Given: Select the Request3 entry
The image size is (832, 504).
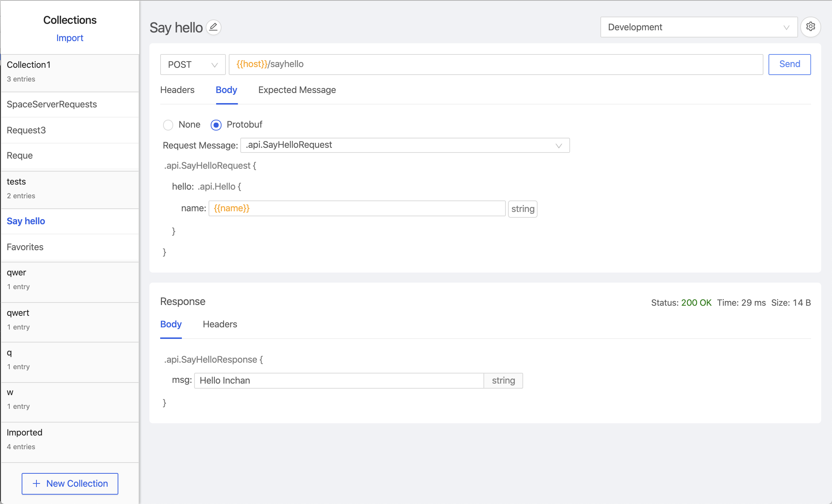Looking at the screenshot, I should pyautogui.click(x=26, y=130).
